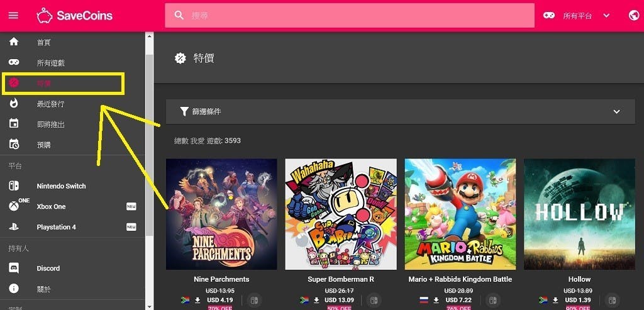
Task: Click the download icon under Hollow
Action: pos(555,300)
